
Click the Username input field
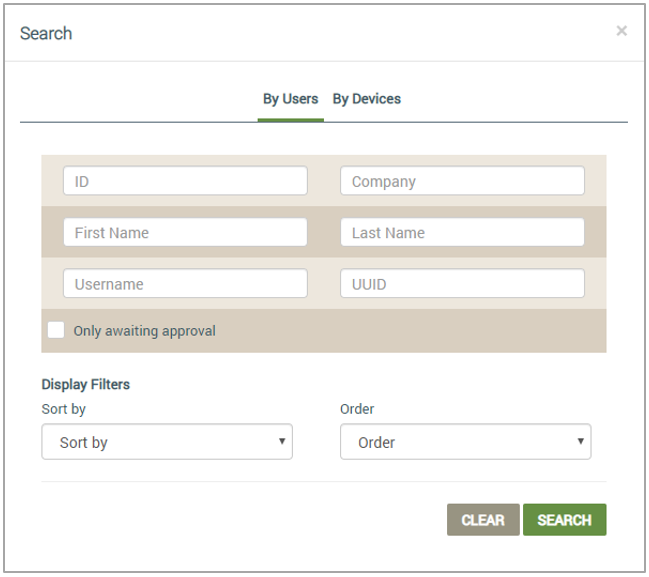tap(185, 284)
